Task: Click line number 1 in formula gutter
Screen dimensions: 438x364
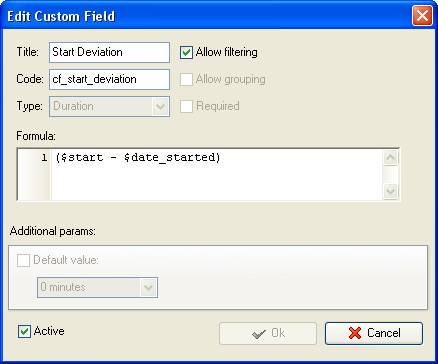Action: [44, 158]
